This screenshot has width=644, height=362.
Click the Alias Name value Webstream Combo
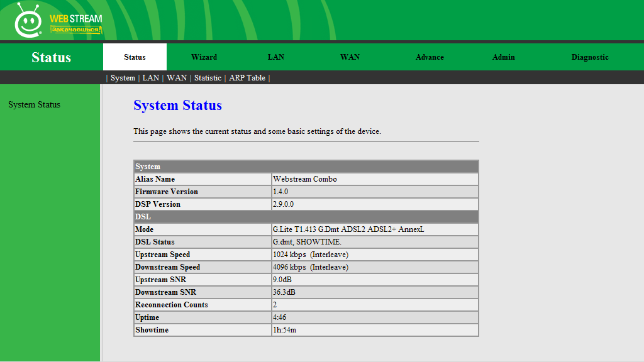[x=304, y=179]
